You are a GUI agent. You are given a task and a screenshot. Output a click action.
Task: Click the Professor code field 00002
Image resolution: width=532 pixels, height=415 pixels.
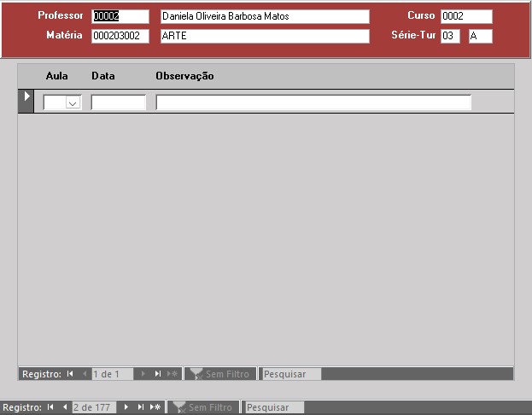point(120,16)
